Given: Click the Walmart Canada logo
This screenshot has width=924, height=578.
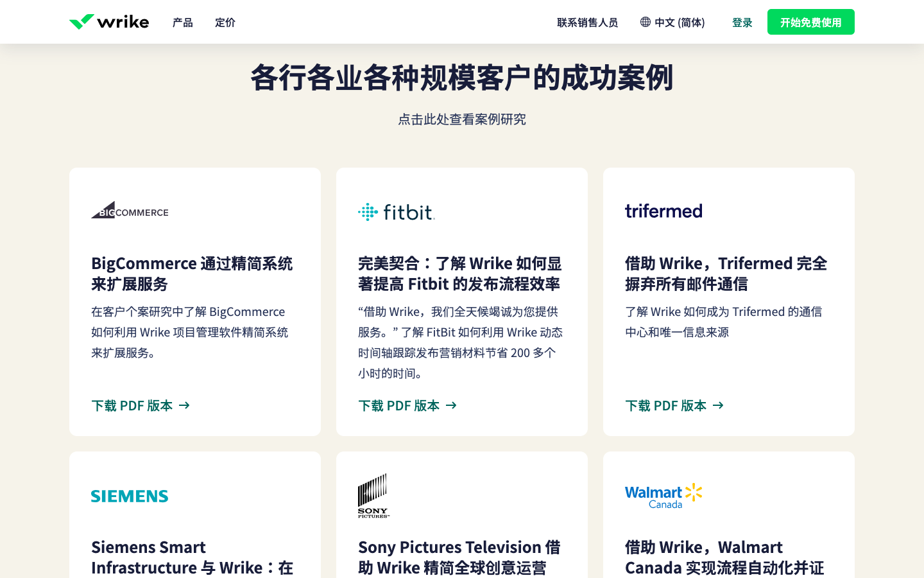Looking at the screenshot, I should coord(663,496).
